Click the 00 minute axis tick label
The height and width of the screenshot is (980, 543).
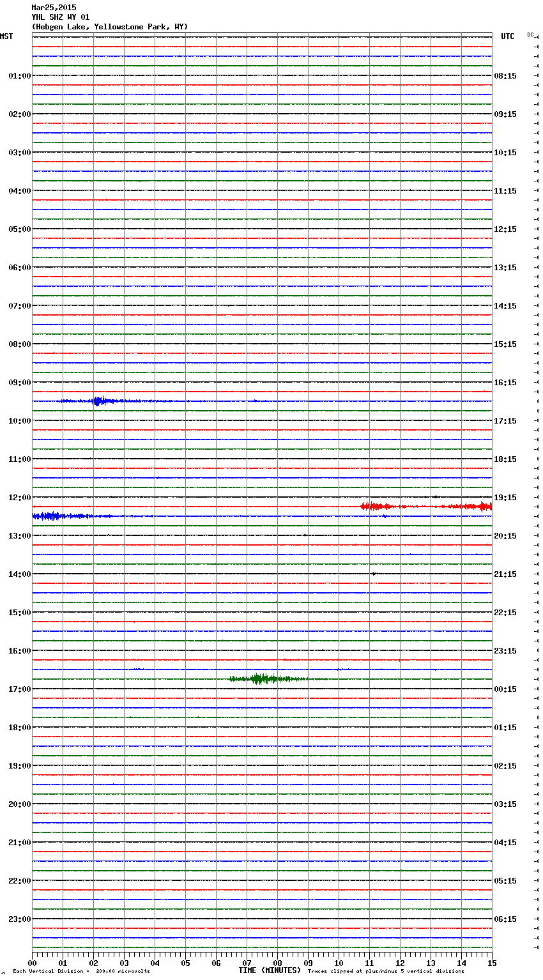coord(32,963)
